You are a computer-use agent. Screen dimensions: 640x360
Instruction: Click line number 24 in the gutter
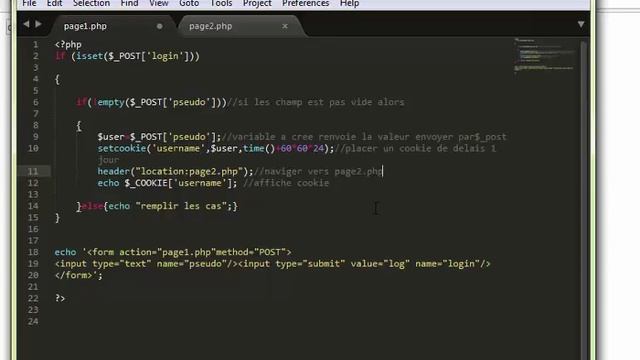click(33, 322)
